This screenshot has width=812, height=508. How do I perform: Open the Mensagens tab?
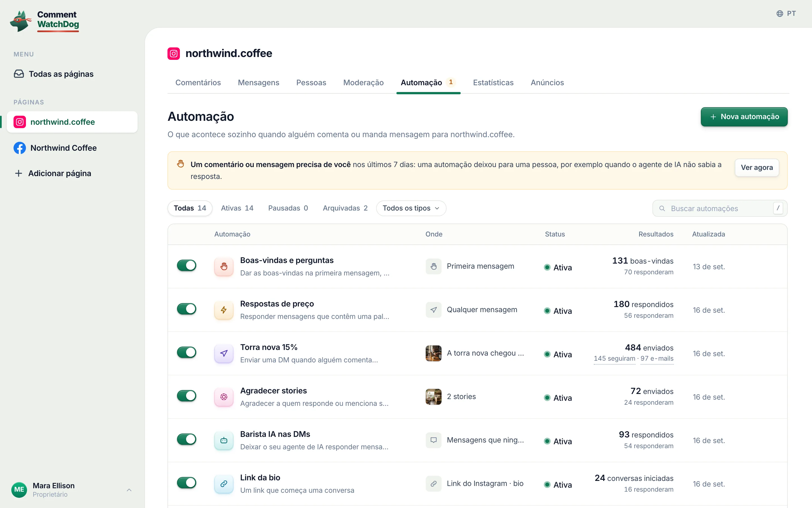pos(258,83)
